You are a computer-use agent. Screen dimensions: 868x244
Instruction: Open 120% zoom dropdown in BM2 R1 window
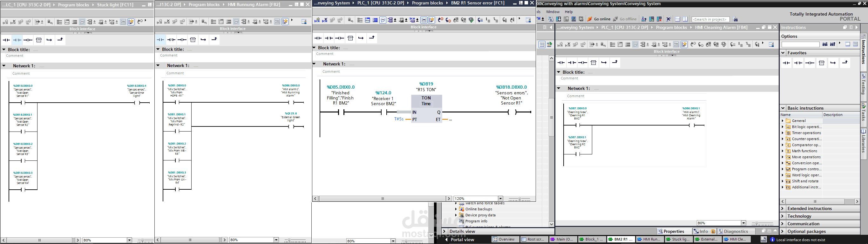tap(500, 199)
